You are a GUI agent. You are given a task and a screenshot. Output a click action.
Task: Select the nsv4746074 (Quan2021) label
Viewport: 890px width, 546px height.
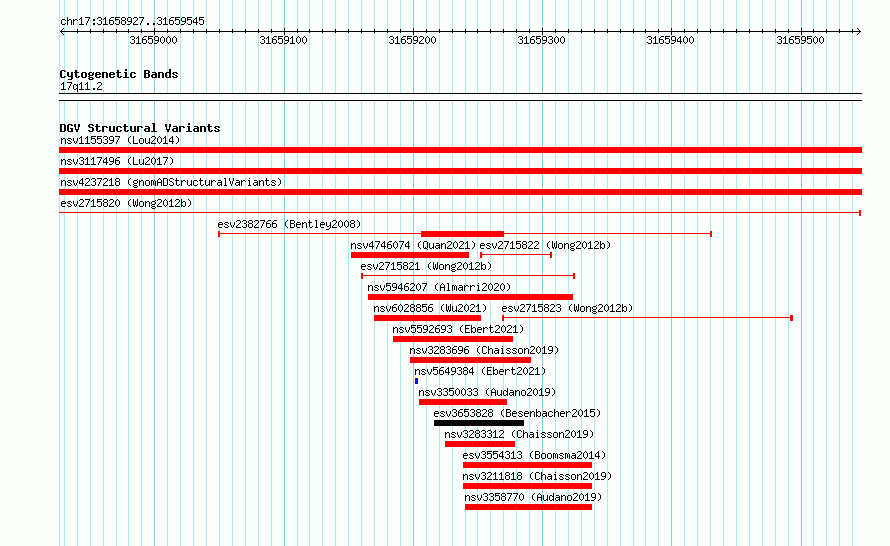click(x=413, y=245)
